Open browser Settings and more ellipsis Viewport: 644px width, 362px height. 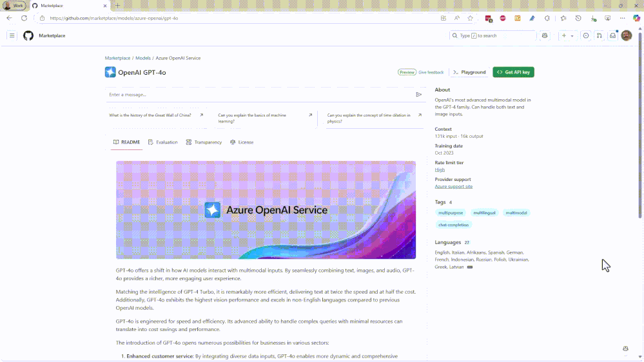point(623,18)
